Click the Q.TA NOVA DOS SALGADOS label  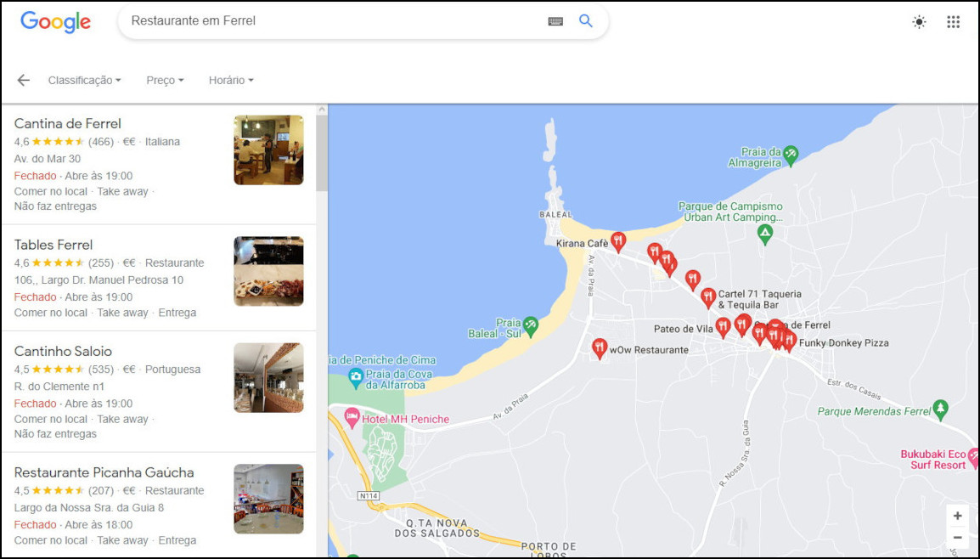pos(436,528)
